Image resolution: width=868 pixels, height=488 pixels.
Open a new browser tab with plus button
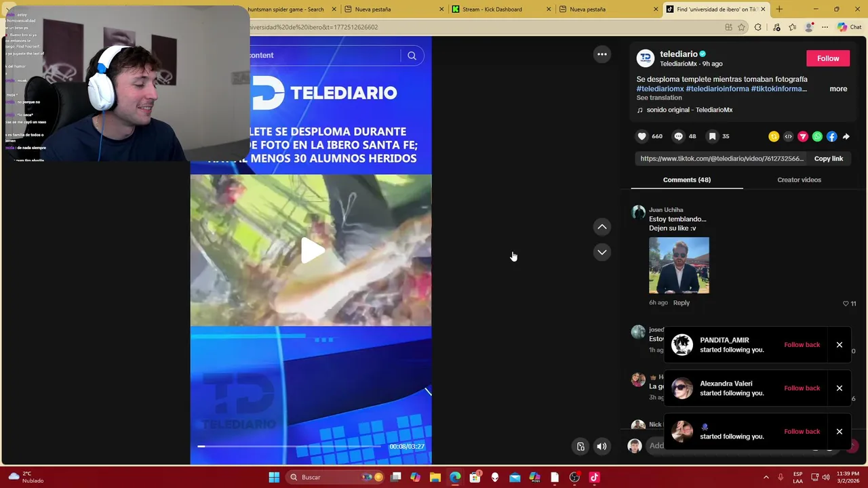tap(779, 9)
